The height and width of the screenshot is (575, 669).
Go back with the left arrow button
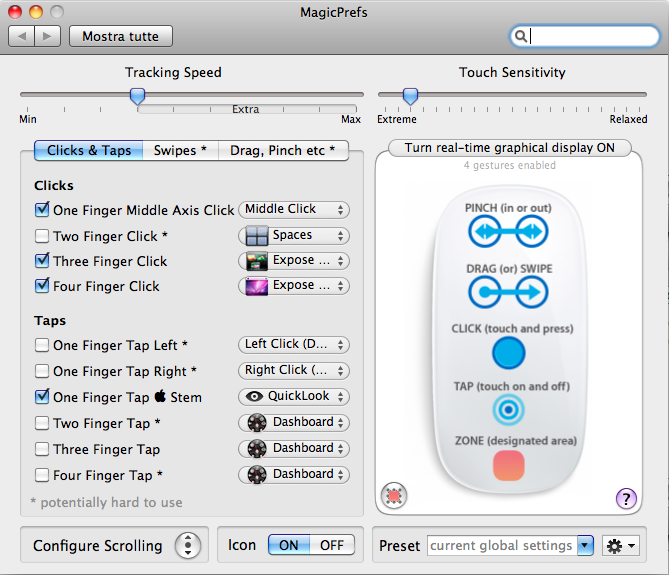tap(22, 36)
